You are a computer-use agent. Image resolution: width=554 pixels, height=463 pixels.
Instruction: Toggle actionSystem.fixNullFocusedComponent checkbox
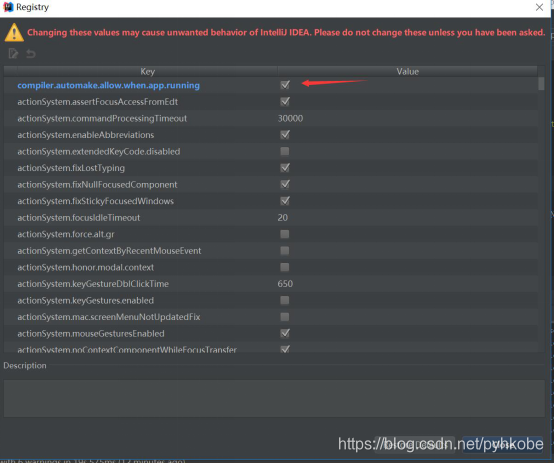click(x=285, y=184)
